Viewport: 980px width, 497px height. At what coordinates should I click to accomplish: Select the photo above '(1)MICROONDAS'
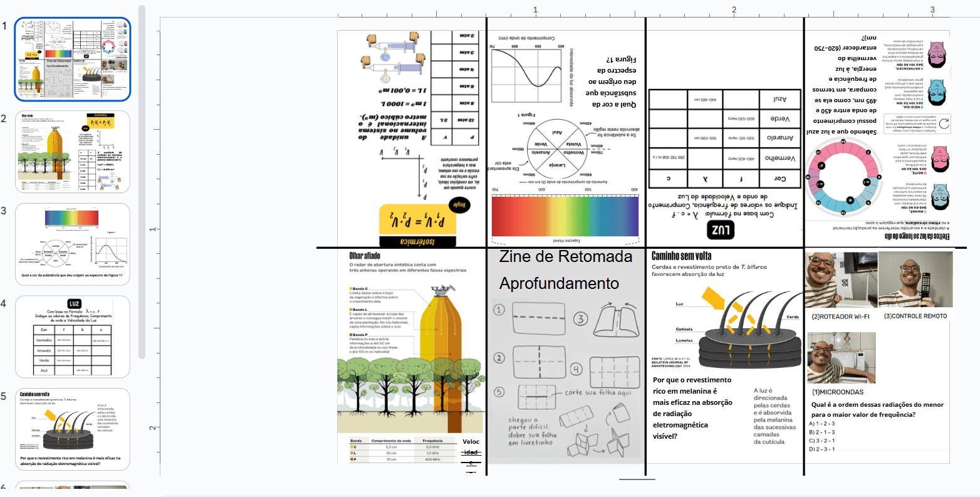[x=841, y=358]
